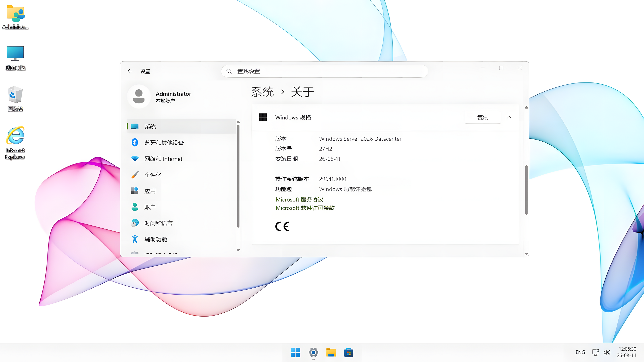Screen dimensions: 644x362
Task: Click 系统 in the breadcrumb header
Action: click(262, 92)
